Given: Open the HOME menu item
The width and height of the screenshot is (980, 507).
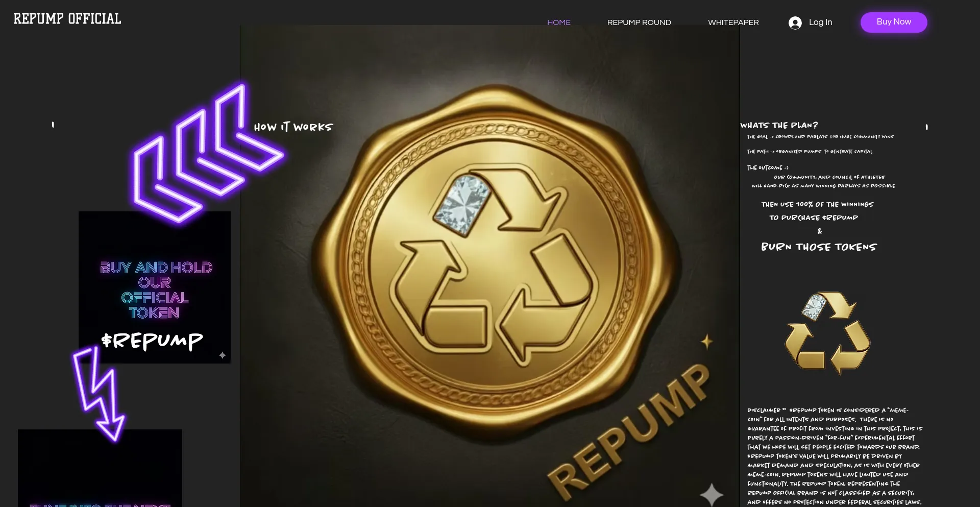Looking at the screenshot, I should pyautogui.click(x=559, y=22).
